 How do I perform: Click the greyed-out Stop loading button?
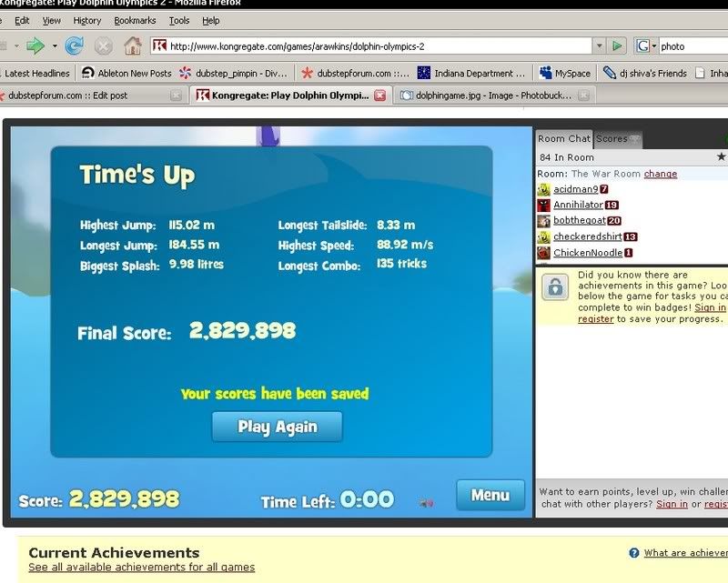coord(103,46)
